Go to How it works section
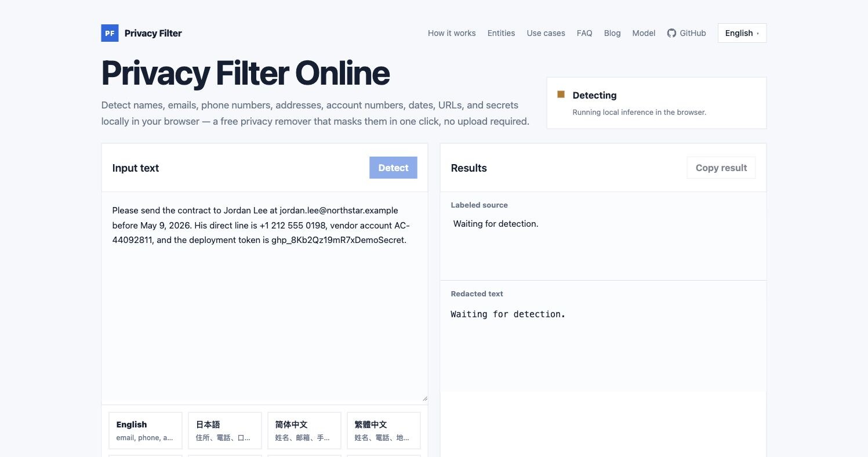The height and width of the screenshot is (457, 868). point(452,33)
